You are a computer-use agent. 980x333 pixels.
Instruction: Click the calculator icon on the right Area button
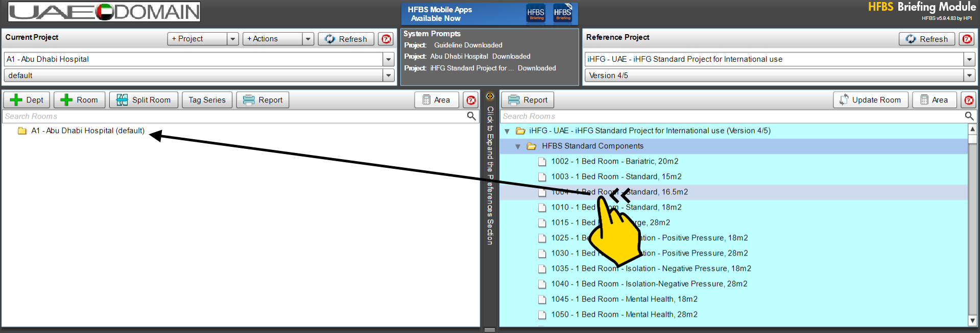click(924, 100)
